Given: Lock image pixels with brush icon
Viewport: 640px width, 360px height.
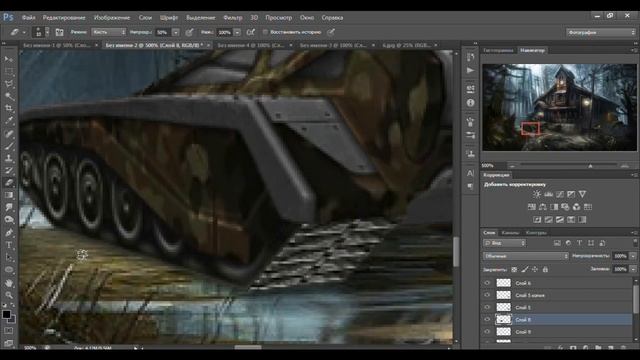Looking at the screenshot, I should pyautogui.click(x=525, y=269).
